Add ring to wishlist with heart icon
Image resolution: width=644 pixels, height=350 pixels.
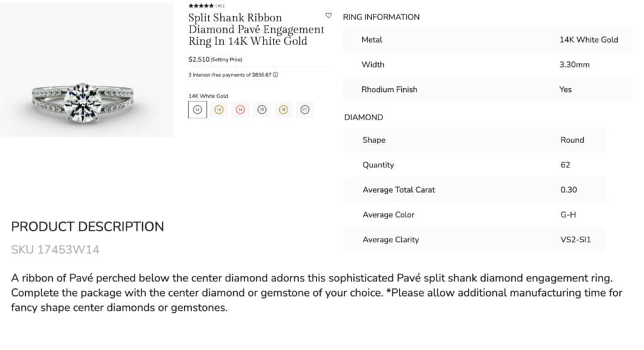click(328, 16)
